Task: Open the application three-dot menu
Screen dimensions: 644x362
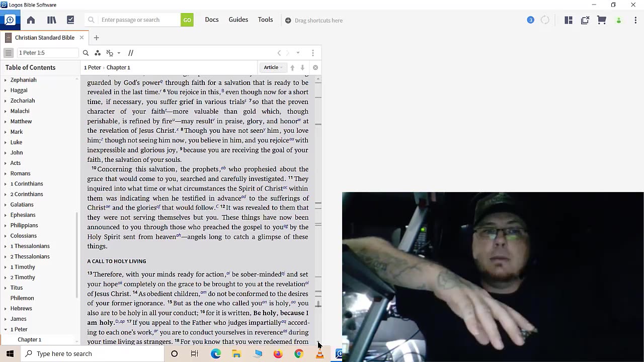Action: click(635, 20)
